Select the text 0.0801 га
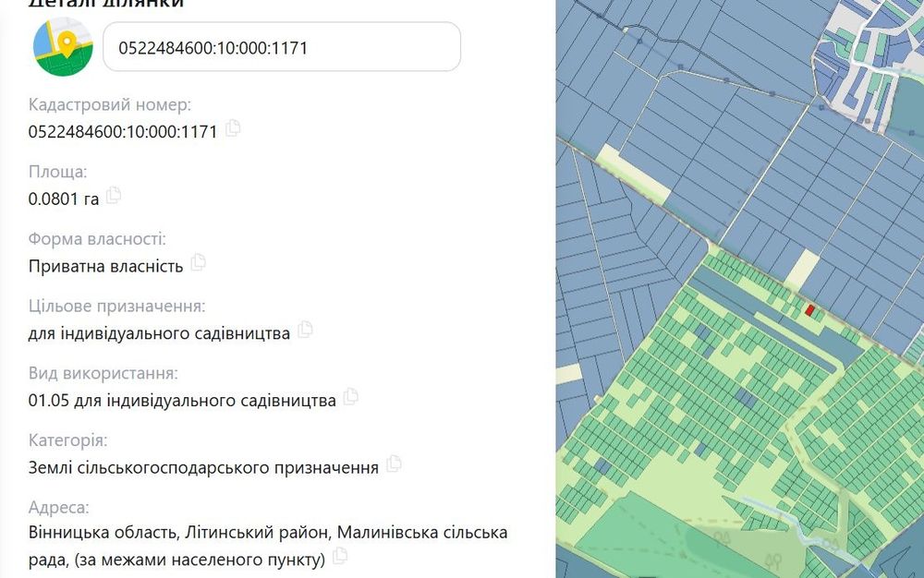The width and height of the screenshot is (924, 578). (x=64, y=199)
